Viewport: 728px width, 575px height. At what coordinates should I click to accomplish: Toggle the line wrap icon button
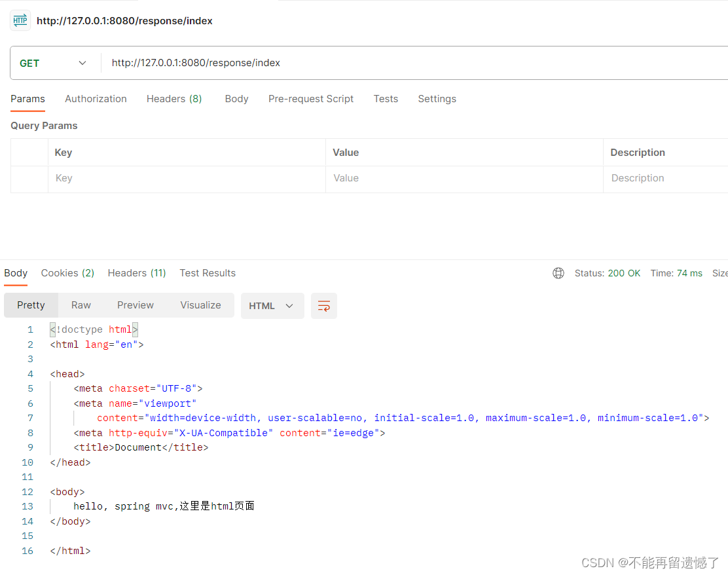pos(323,306)
